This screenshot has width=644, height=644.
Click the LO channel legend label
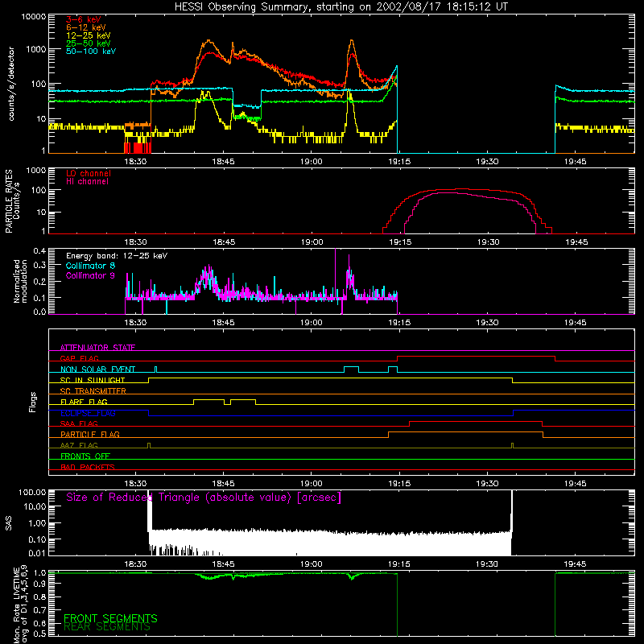89,173
